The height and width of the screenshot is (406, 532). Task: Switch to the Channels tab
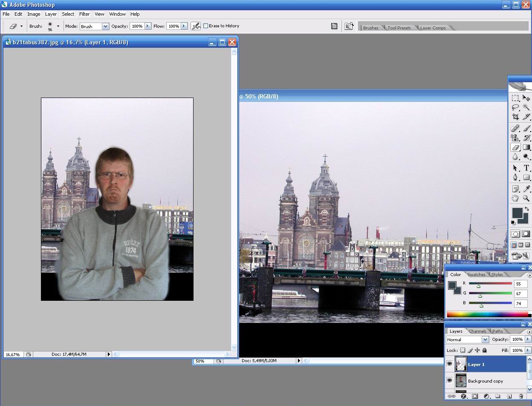(x=477, y=331)
